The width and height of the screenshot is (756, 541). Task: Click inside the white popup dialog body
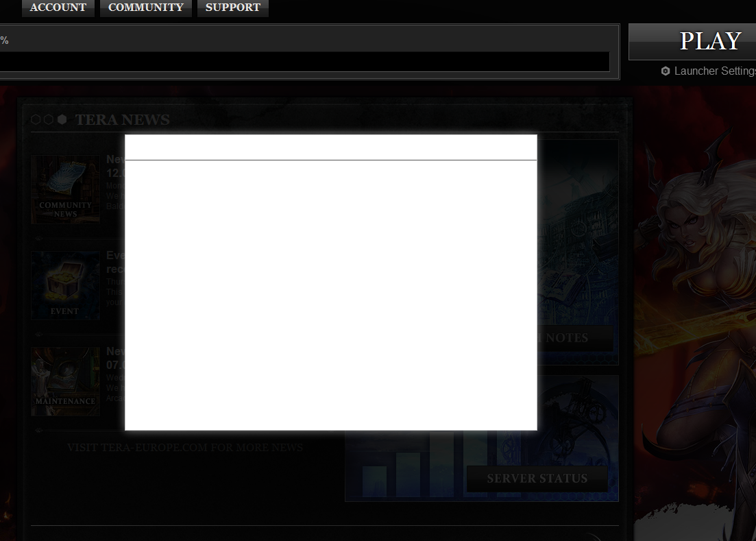(x=331, y=295)
